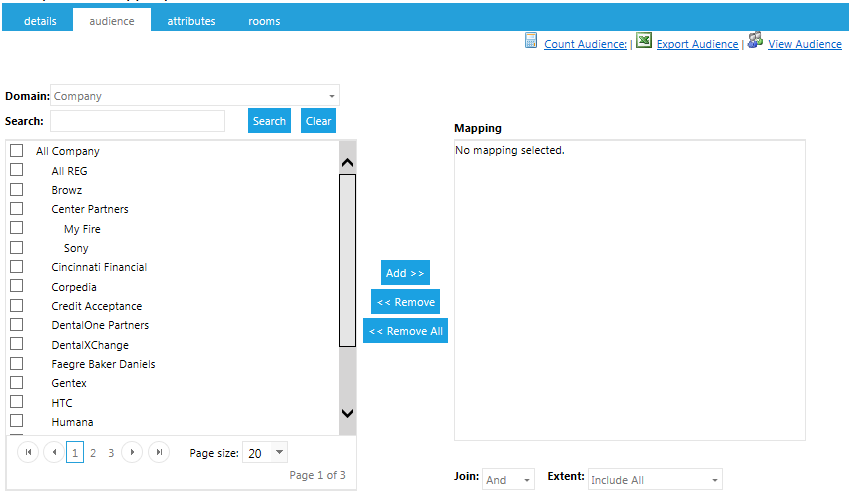Go to first page using pager icon
Screen dimensions: 849x494
point(28,453)
